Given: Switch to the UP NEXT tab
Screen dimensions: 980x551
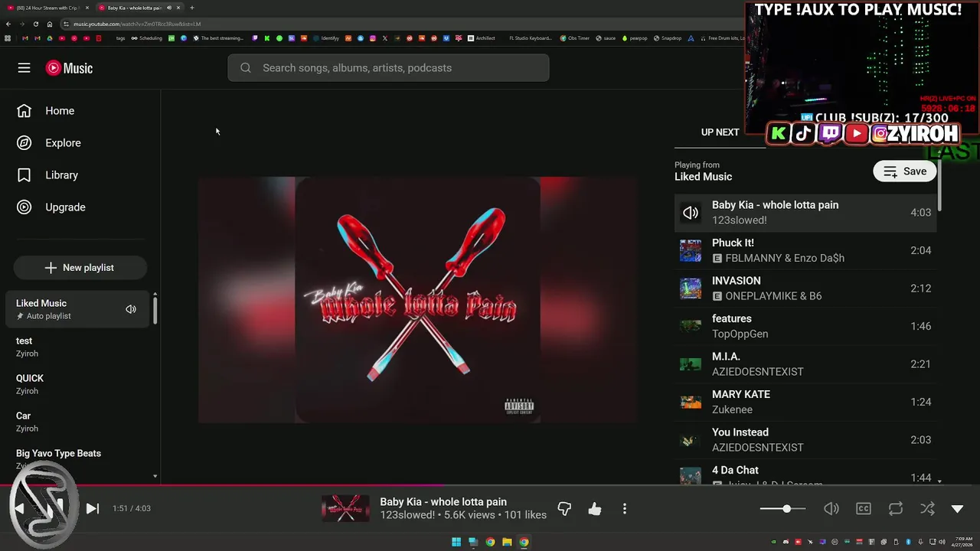Looking at the screenshot, I should tap(720, 132).
